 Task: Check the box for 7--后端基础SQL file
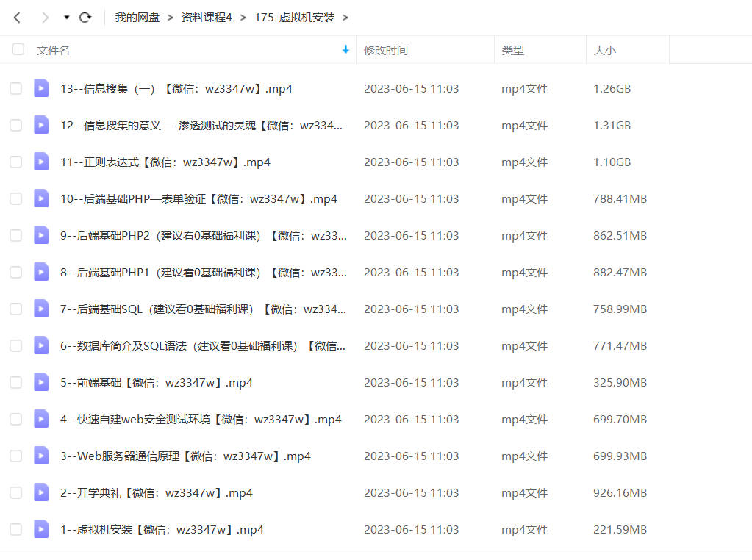(16, 309)
